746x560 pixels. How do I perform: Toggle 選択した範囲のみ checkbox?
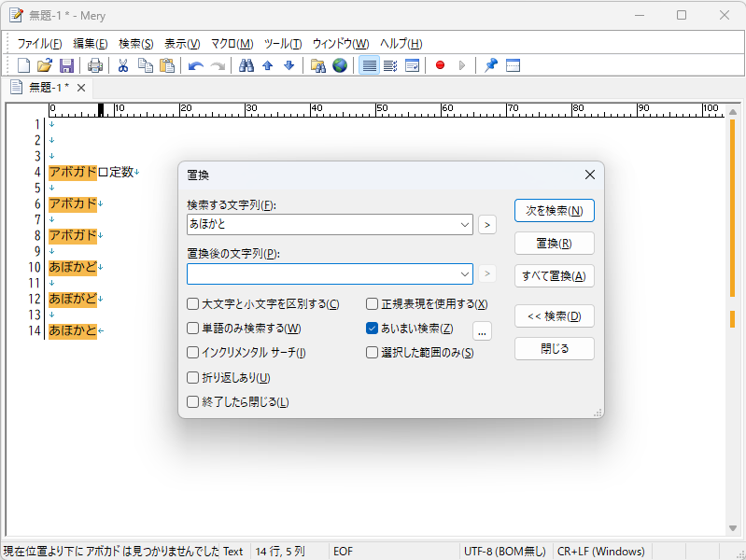point(372,353)
